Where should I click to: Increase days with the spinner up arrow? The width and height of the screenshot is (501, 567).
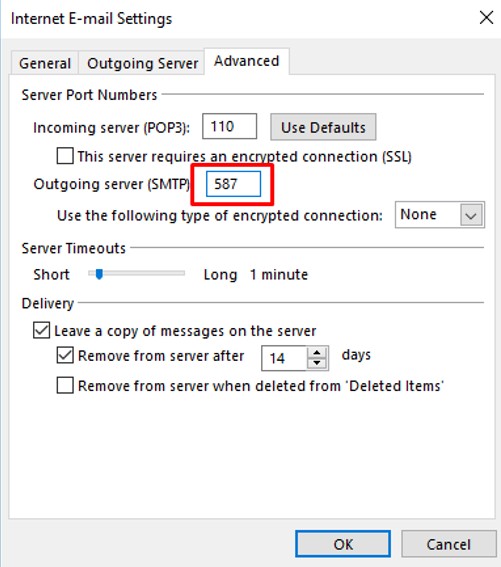coord(317,353)
